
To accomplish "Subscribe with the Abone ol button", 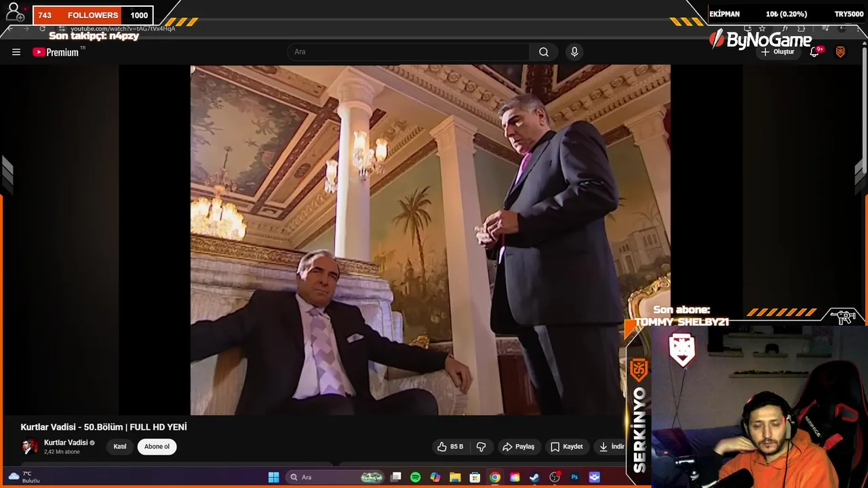I will click(x=157, y=447).
